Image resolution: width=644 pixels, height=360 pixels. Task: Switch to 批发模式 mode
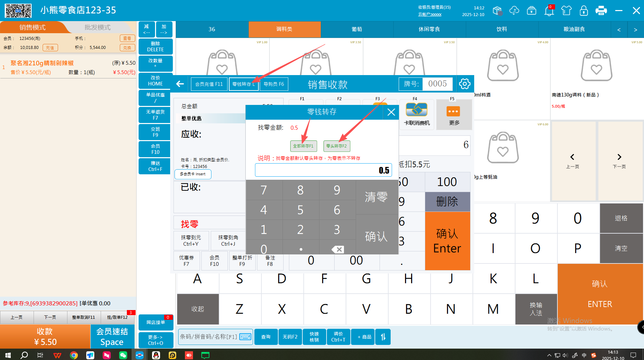(97, 27)
